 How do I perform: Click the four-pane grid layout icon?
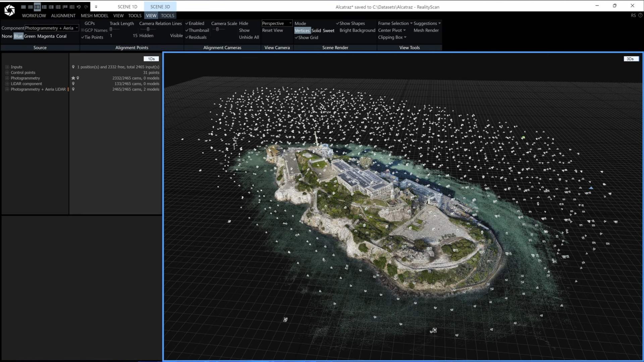(x=51, y=7)
